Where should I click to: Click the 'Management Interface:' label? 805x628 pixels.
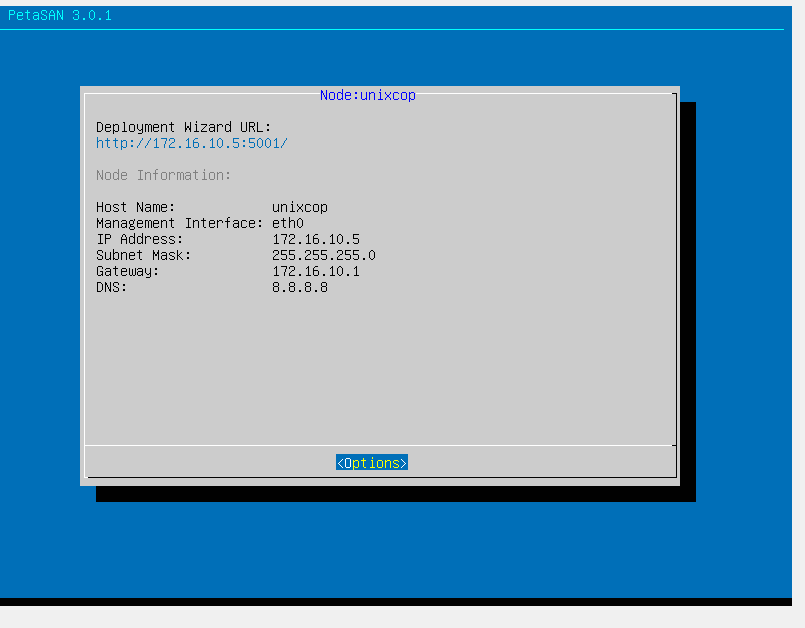(x=179, y=223)
